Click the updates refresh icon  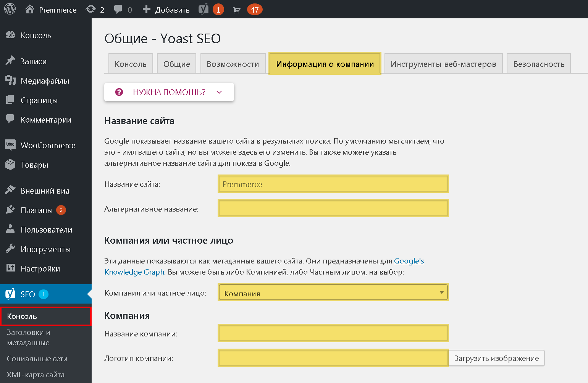pos(90,9)
